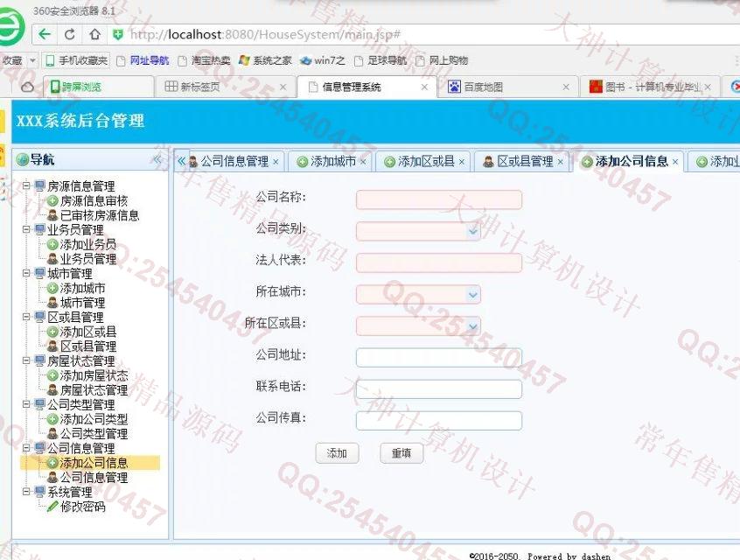Collapse 公司类型管理 tree node
This screenshot has height=560, width=740.
[x=26, y=404]
